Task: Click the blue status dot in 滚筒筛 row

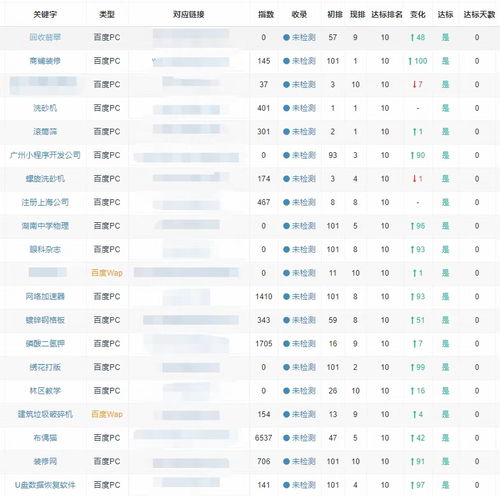Action: 286,132
